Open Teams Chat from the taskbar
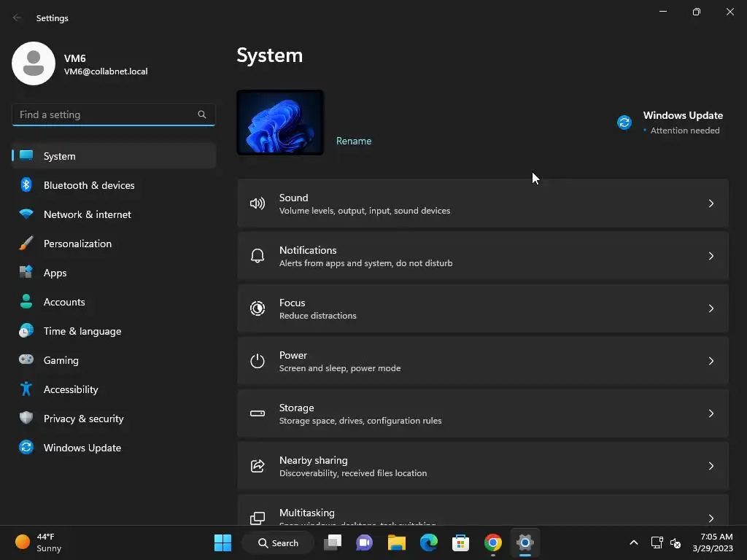747x560 pixels. 365,542
